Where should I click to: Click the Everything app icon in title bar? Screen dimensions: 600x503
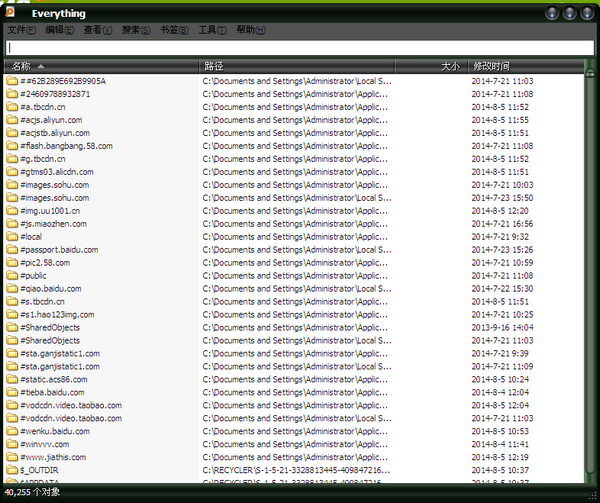coord(10,12)
